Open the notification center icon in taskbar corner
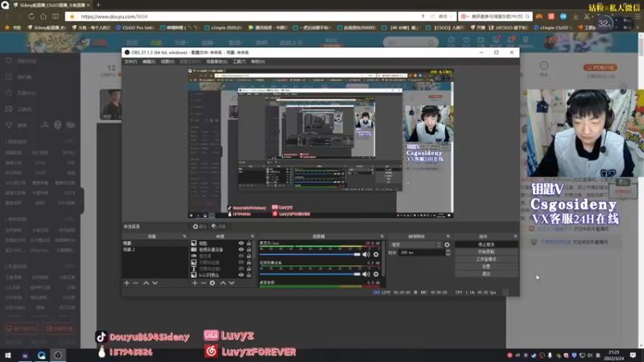Viewport: 644px width, 362px height. pyautogui.click(x=633, y=355)
